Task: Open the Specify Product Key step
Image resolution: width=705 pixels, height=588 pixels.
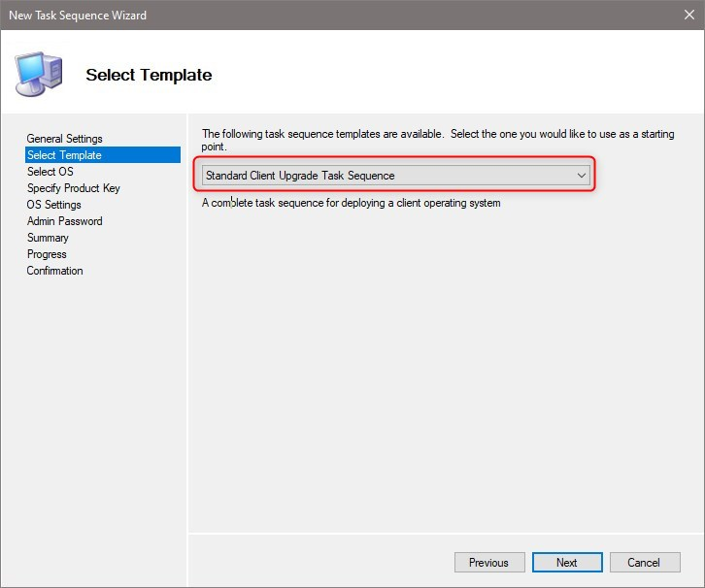Action: pyautogui.click(x=73, y=188)
